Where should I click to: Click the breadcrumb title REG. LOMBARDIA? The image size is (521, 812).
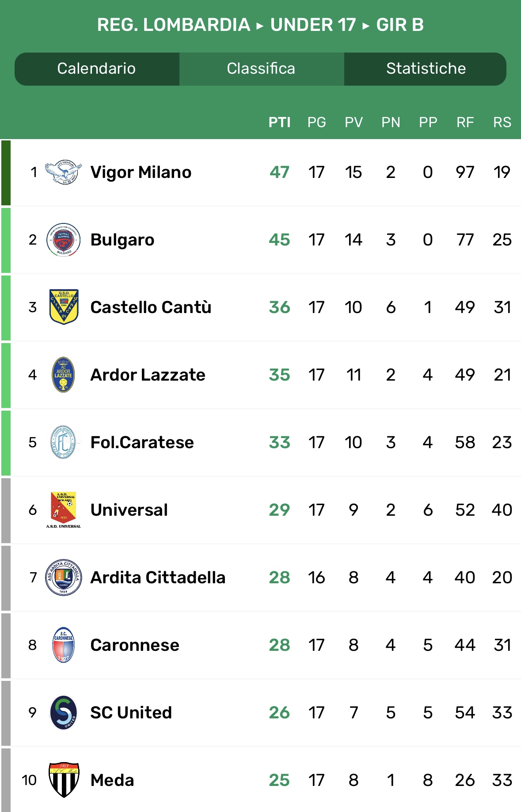point(174,25)
